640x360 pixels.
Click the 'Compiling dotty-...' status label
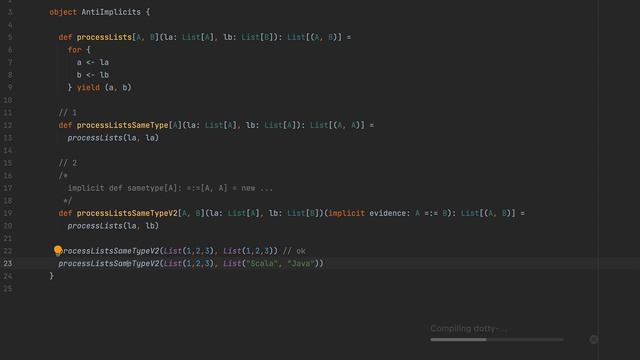tap(468, 329)
